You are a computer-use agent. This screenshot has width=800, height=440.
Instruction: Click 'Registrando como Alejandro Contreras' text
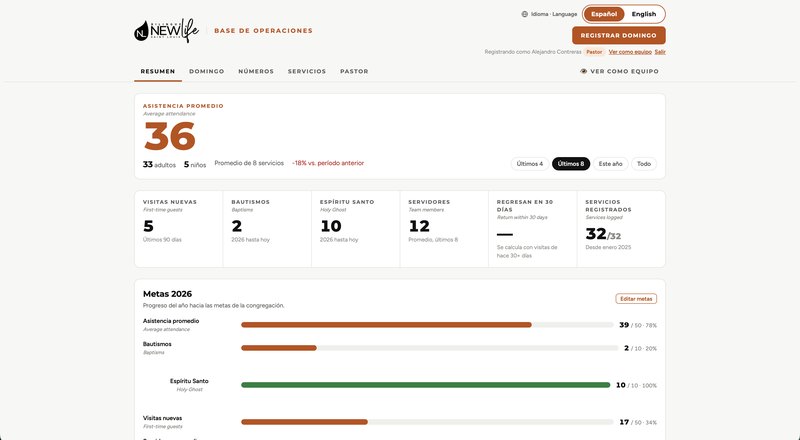coord(533,52)
